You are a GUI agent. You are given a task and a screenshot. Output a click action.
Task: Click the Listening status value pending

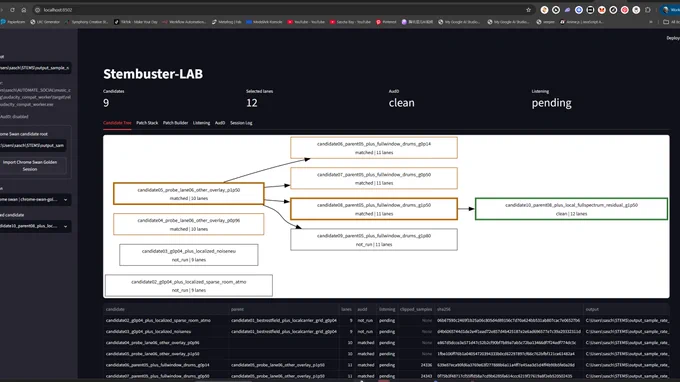tap(552, 103)
